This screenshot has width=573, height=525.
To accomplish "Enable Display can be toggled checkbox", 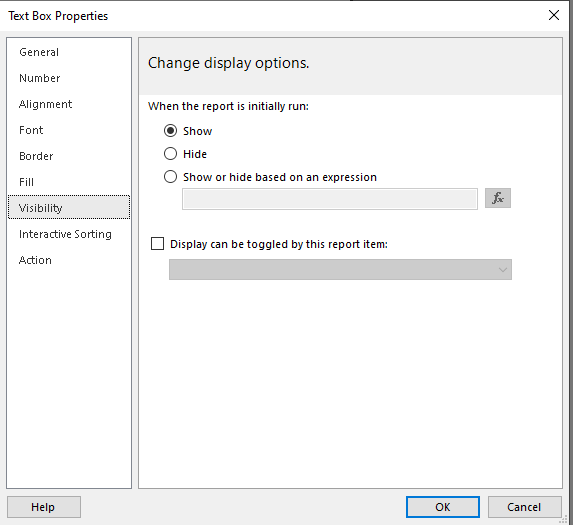I will 158,244.
